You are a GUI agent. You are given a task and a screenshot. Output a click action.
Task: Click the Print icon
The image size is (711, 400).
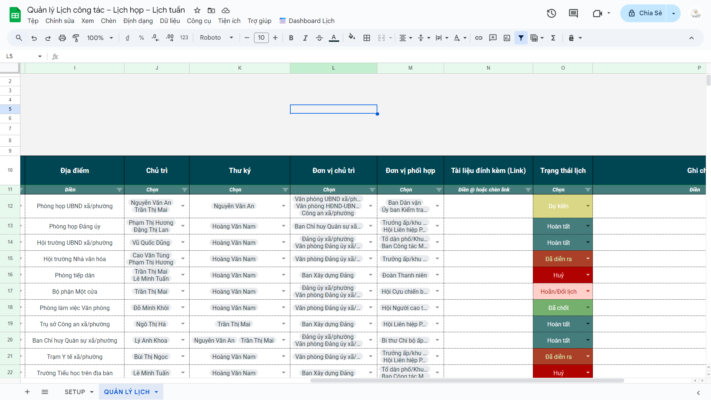62,38
